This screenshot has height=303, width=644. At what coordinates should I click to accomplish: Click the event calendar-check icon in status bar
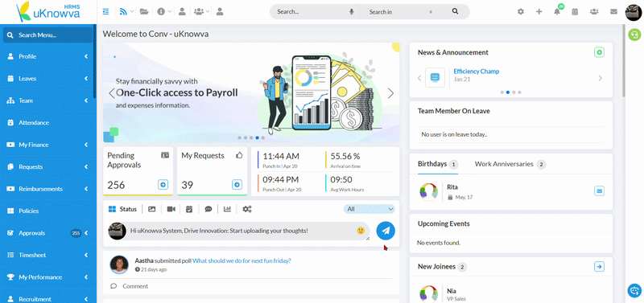pos(189,209)
